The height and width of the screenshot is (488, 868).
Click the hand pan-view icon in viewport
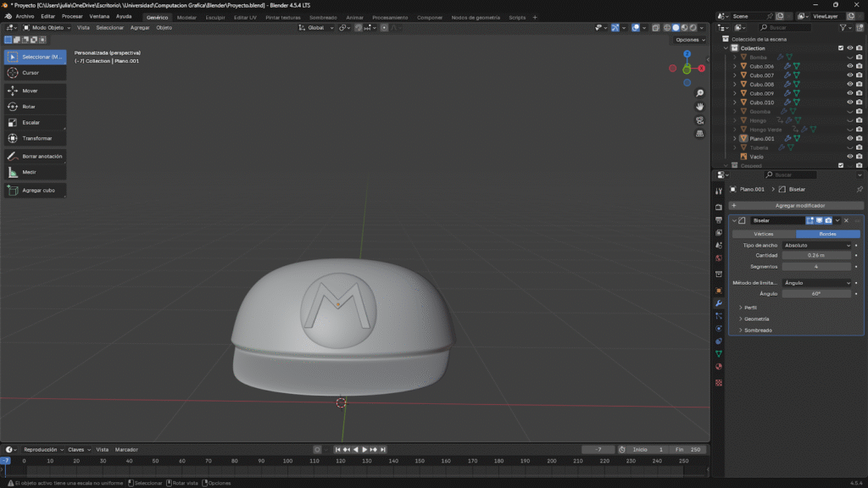coord(700,107)
